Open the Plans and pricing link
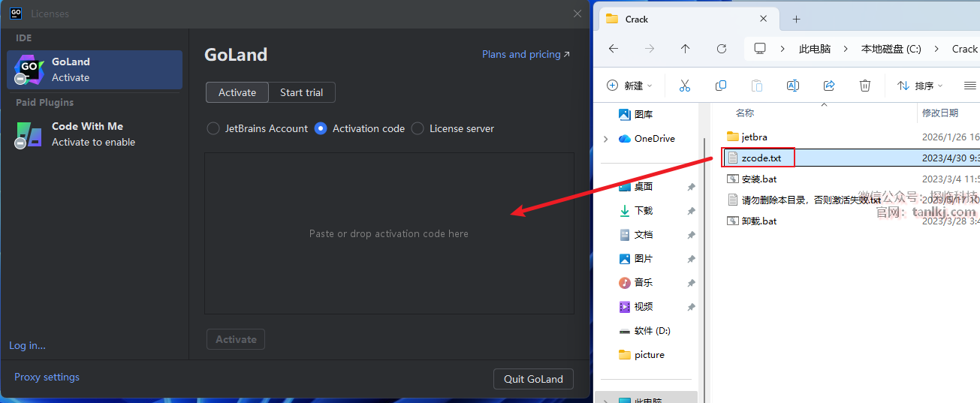The height and width of the screenshot is (403, 980). pyautogui.click(x=526, y=54)
